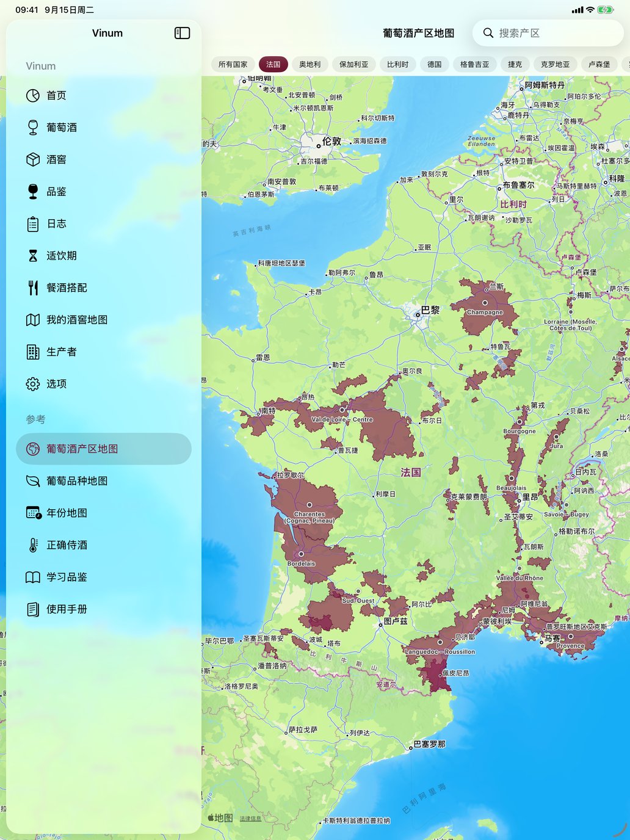Screen dimensions: 630x840
Task: Tap the globe icon of 葡萄酒产区地图
Action: tap(33, 449)
